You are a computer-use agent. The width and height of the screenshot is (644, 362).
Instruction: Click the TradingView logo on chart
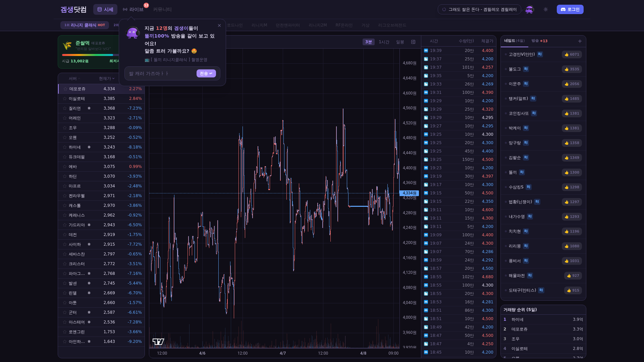click(158, 342)
